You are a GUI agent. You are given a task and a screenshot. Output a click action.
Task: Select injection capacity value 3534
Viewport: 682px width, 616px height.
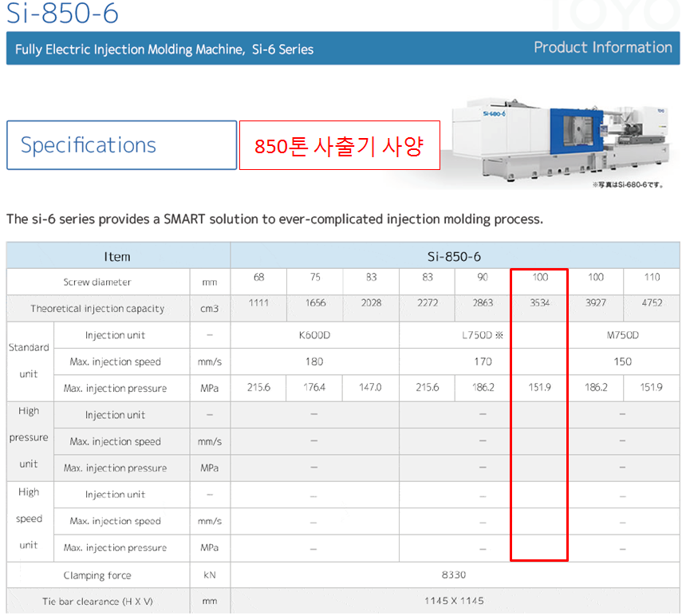pyautogui.click(x=539, y=302)
